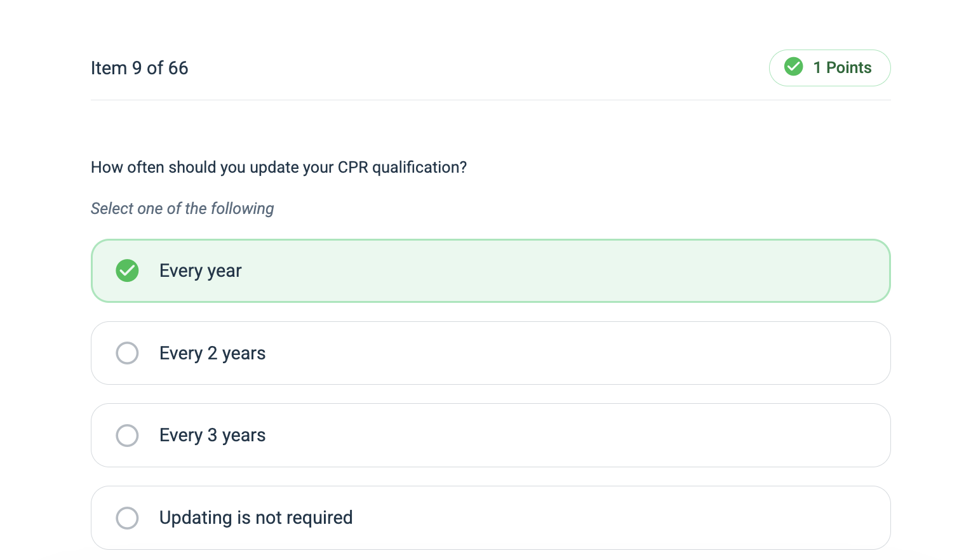This screenshot has height=560, width=978.
Task: Click the divider line under the item header
Action: (490, 100)
